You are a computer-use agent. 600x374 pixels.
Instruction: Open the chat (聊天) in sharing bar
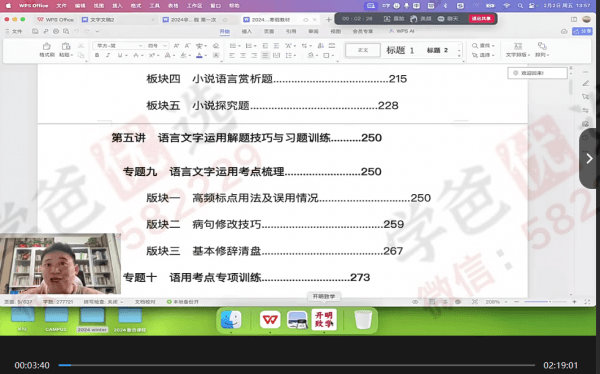tap(448, 18)
